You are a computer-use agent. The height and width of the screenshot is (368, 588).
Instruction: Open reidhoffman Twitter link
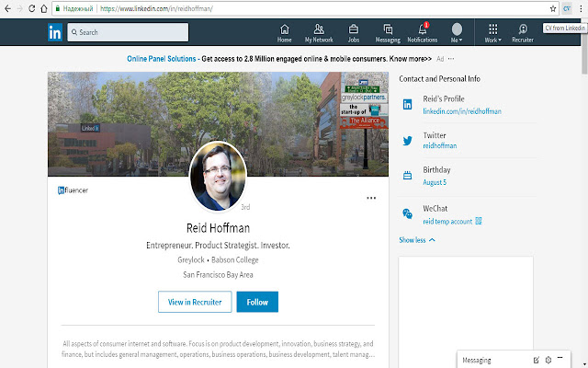pyautogui.click(x=440, y=145)
